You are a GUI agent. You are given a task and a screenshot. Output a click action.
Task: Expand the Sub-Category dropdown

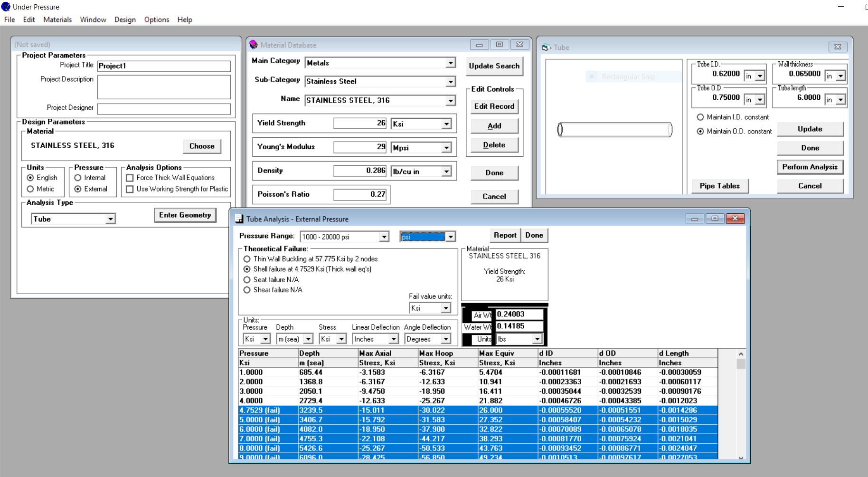450,82
